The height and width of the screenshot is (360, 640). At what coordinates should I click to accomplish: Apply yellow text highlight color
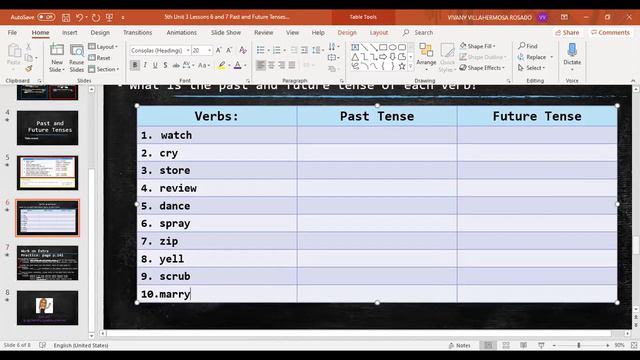coord(221,65)
